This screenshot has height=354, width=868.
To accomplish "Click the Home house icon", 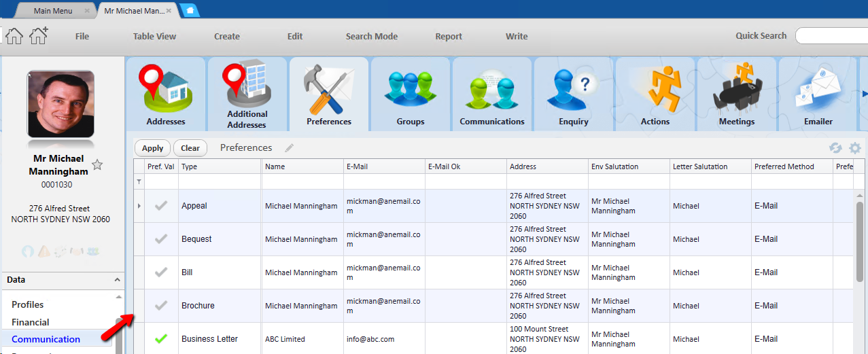I will point(14,36).
